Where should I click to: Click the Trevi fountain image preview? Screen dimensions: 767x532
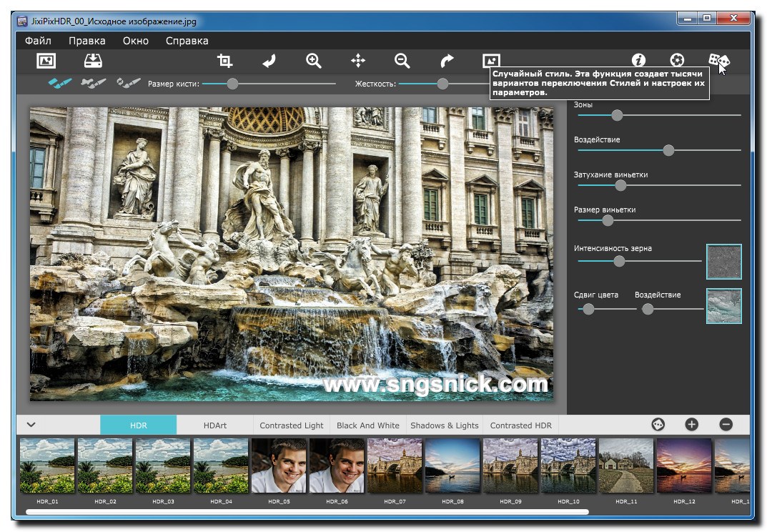tap(292, 254)
